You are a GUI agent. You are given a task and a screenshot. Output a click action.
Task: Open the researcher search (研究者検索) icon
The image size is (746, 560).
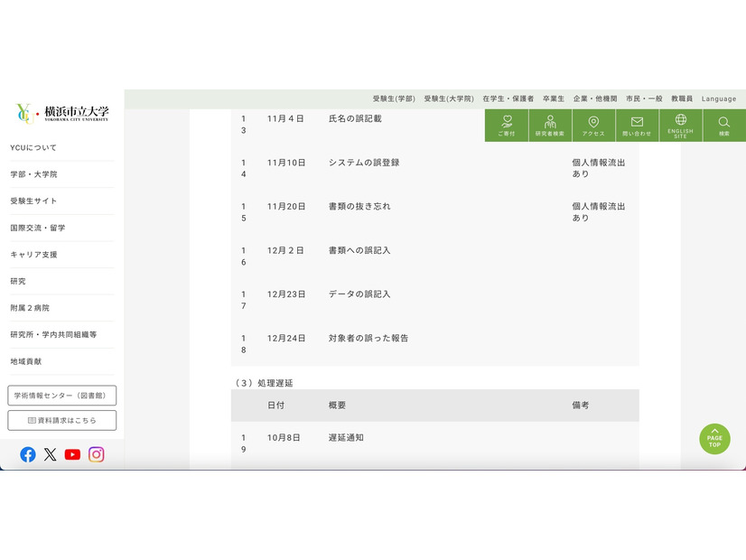549,125
